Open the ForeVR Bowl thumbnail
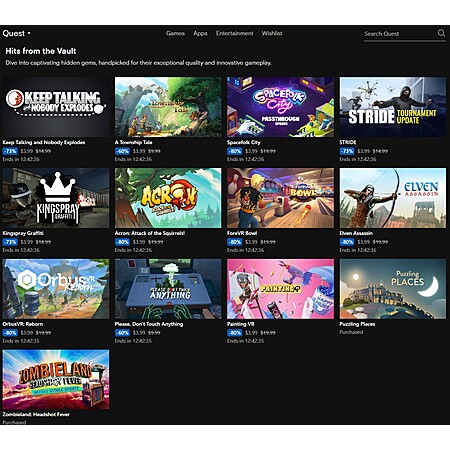Viewport: 450px width, 450px height. coord(280,198)
